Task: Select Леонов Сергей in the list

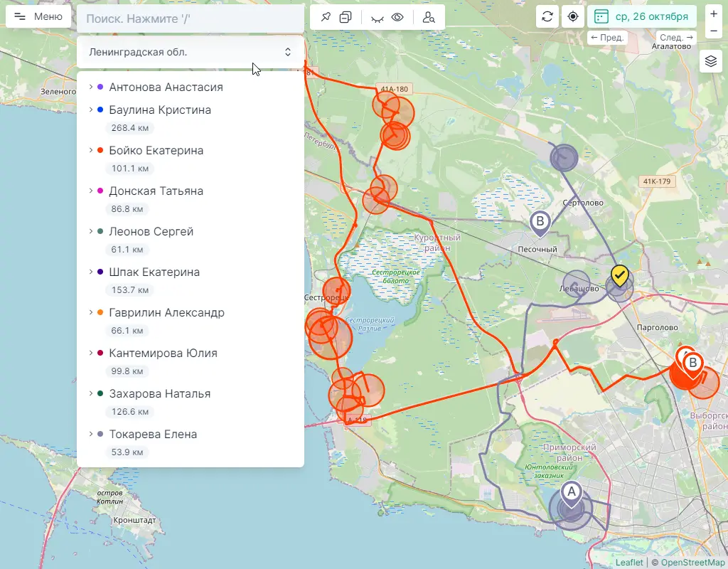Action: pyautogui.click(x=151, y=232)
